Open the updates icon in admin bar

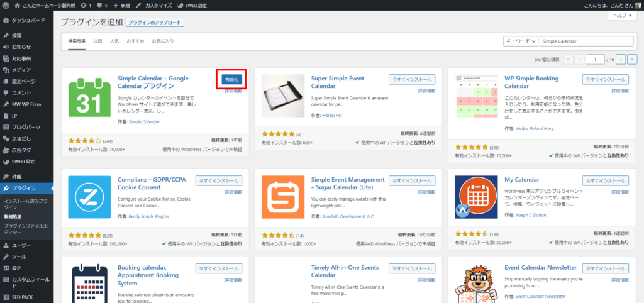(x=87, y=6)
